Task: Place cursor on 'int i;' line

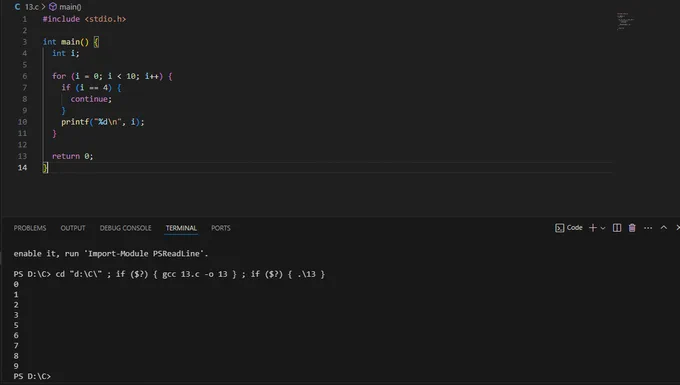Action: coord(65,53)
